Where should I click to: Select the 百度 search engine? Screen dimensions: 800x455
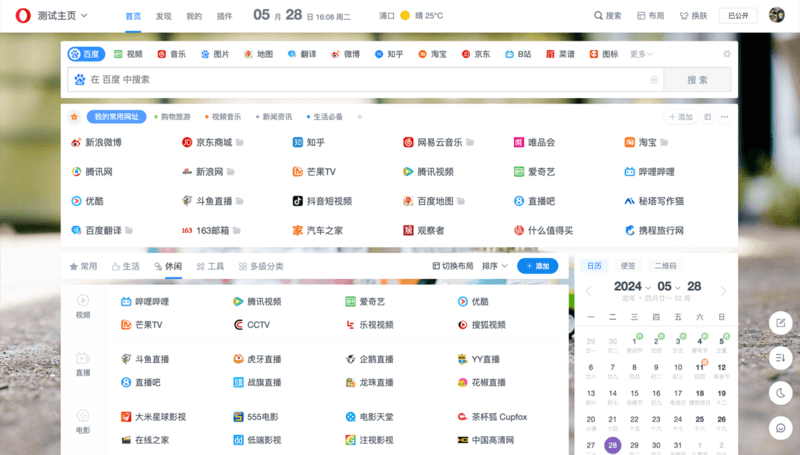coord(86,54)
